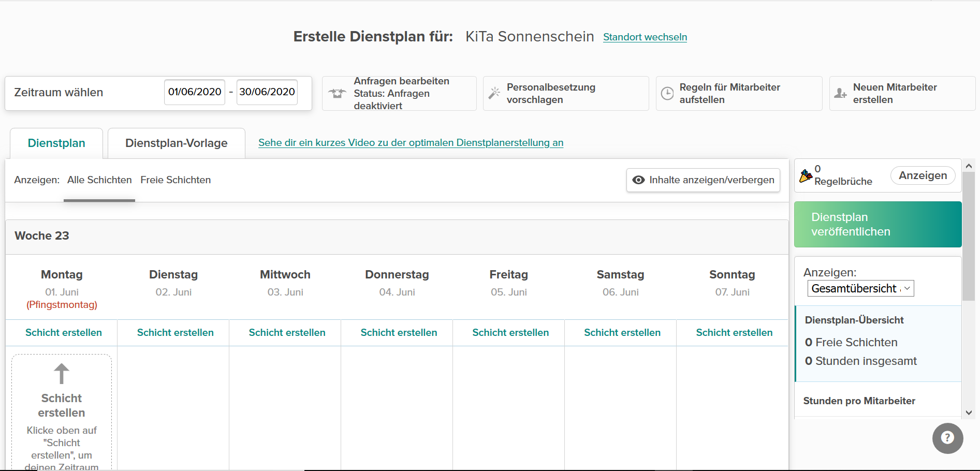980x471 pixels.
Task: Click the start date field 01/06/2020
Action: point(195,92)
